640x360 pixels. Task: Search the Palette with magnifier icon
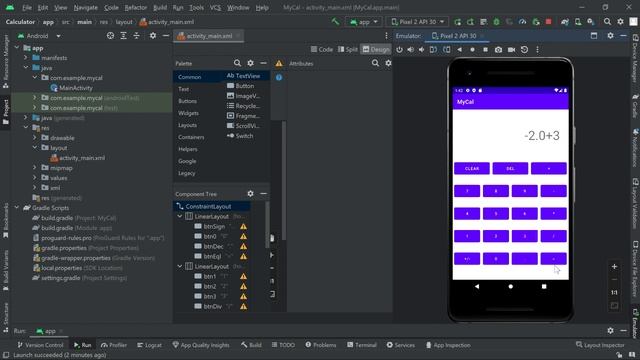(x=237, y=63)
